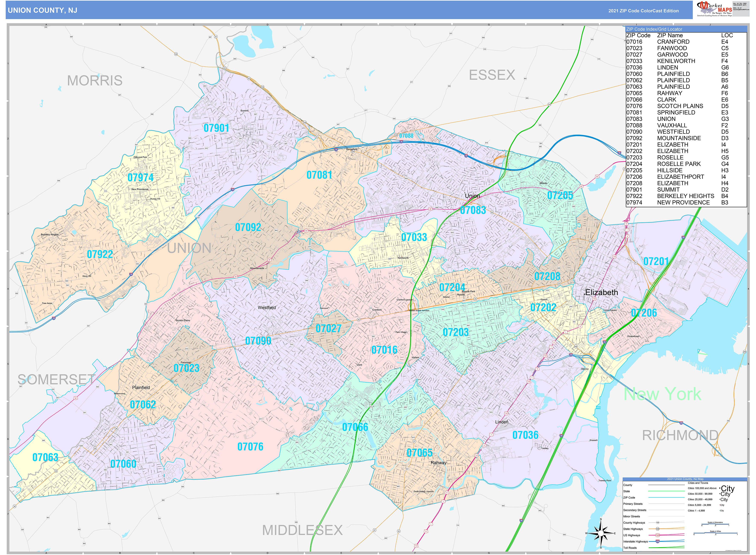This screenshot has height=555, width=756.
Task: Select ZIP code label 07063
Action: coord(45,458)
